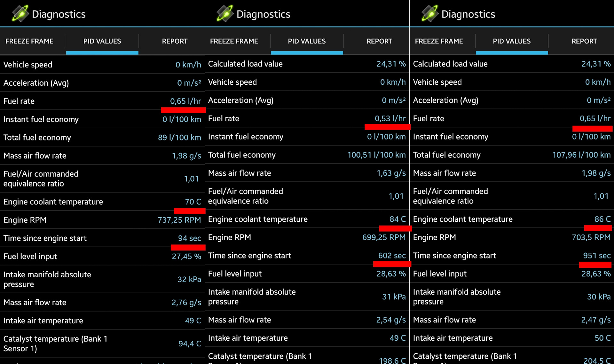Open FREEZE FRAME tab in right panel

[x=439, y=41]
